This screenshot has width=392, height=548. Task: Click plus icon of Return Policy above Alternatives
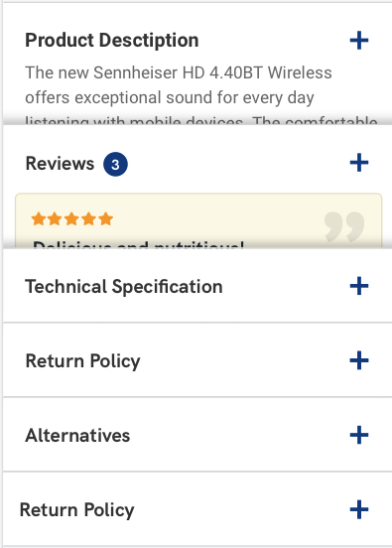click(359, 360)
